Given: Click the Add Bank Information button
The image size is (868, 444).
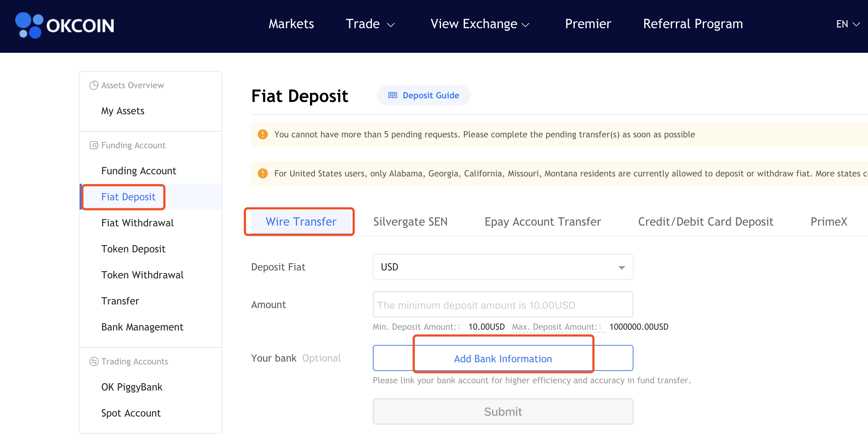Looking at the screenshot, I should click(x=503, y=358).
